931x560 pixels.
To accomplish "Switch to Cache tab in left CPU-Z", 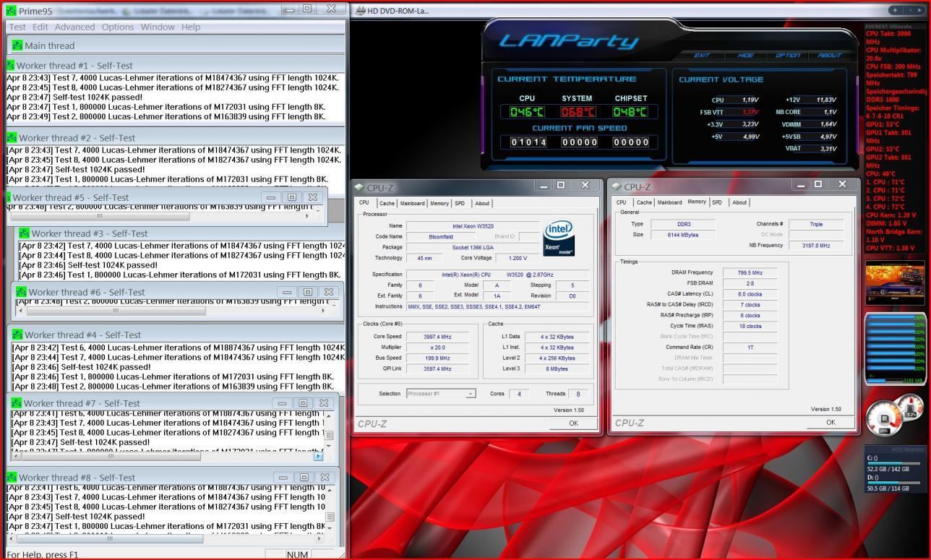I will tap(387, 203).
